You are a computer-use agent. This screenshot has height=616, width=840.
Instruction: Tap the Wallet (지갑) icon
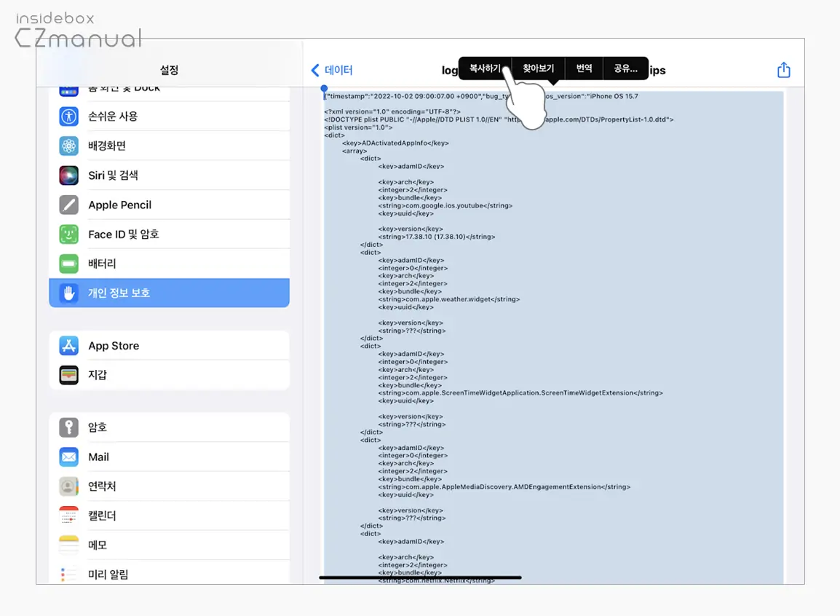point(68,375)
